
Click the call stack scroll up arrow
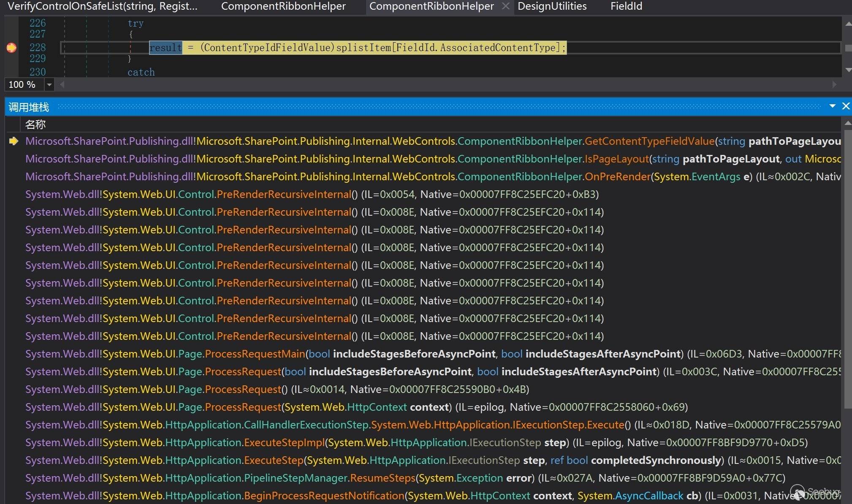(x=847, y=123)
